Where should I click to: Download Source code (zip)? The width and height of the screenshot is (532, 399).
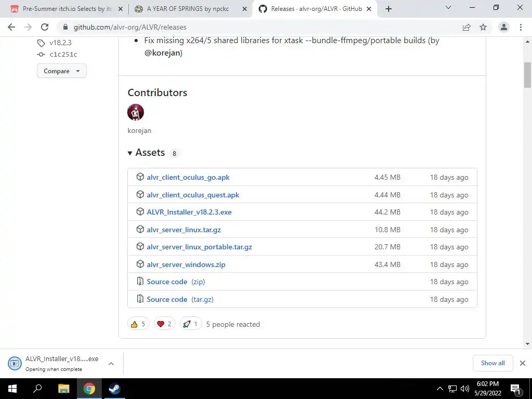(x=176, y=282)
